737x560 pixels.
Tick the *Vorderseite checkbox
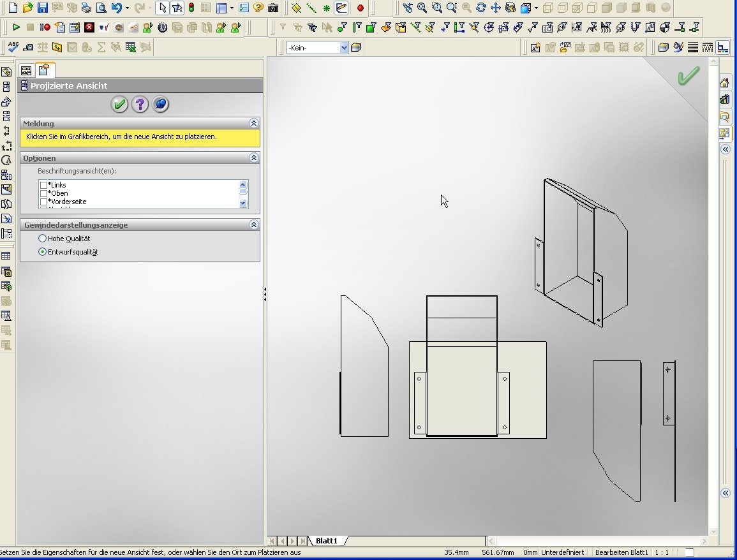click(x=44, y=202)
